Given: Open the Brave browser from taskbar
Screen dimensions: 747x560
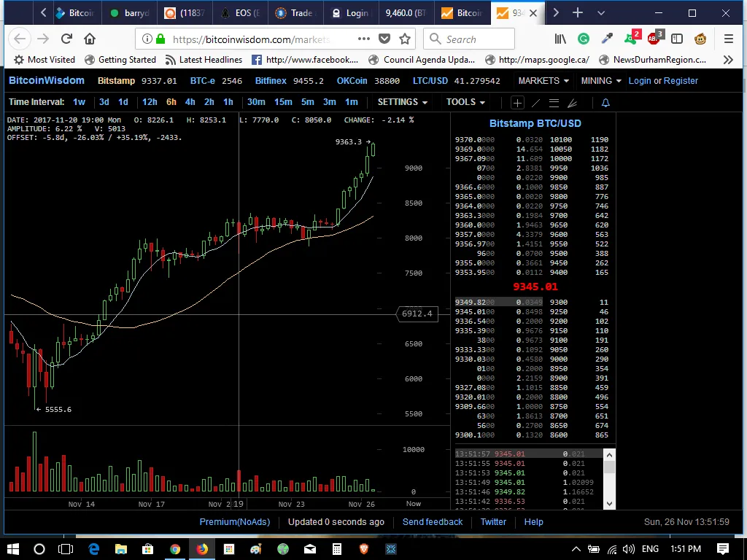Looking at the screenshot, I should point(364,549).
